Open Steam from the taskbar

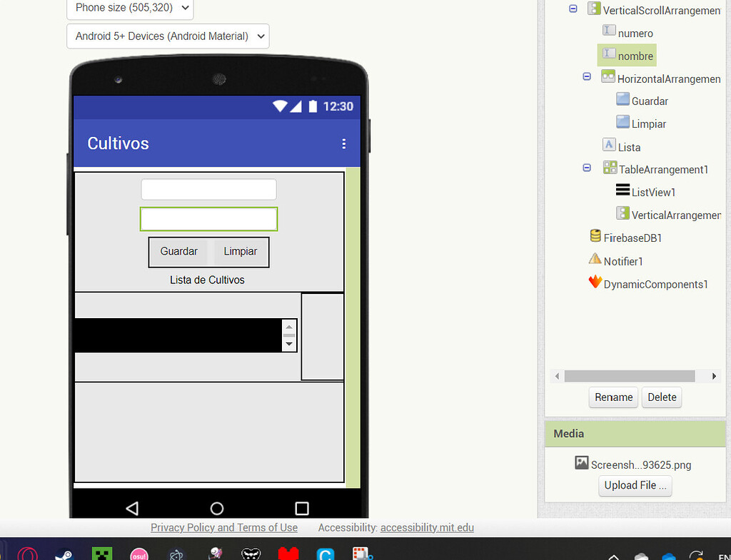click(x=65, y=554)
